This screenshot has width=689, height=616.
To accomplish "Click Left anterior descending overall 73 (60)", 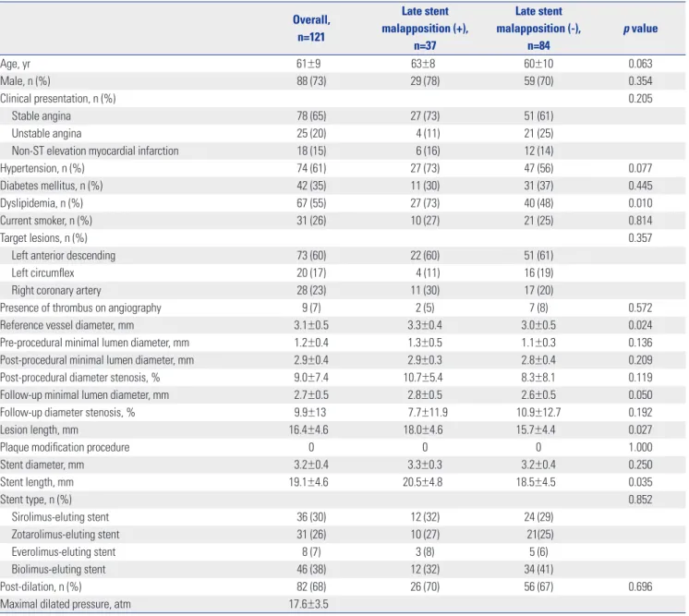I will click(311, 256).
